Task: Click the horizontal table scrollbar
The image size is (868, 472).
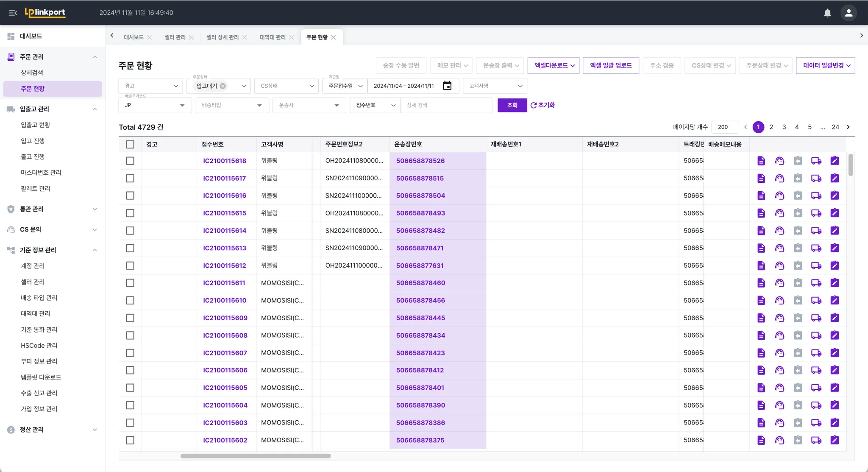Action: 255,456
